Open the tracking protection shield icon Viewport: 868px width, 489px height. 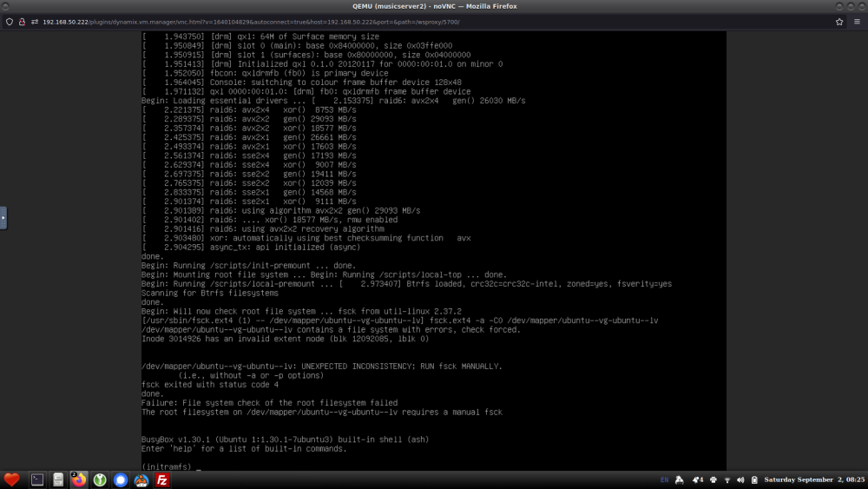click(10, 23)
